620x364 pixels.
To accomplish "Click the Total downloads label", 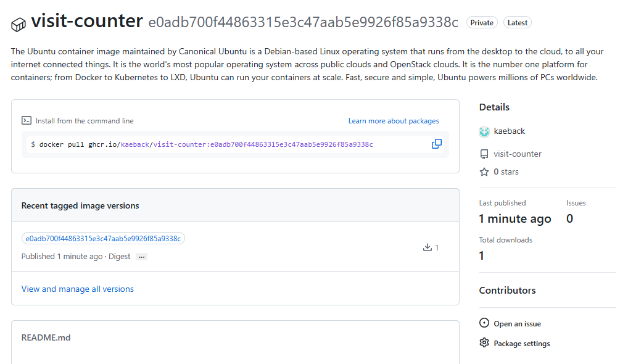I will (x=506, y=240).
